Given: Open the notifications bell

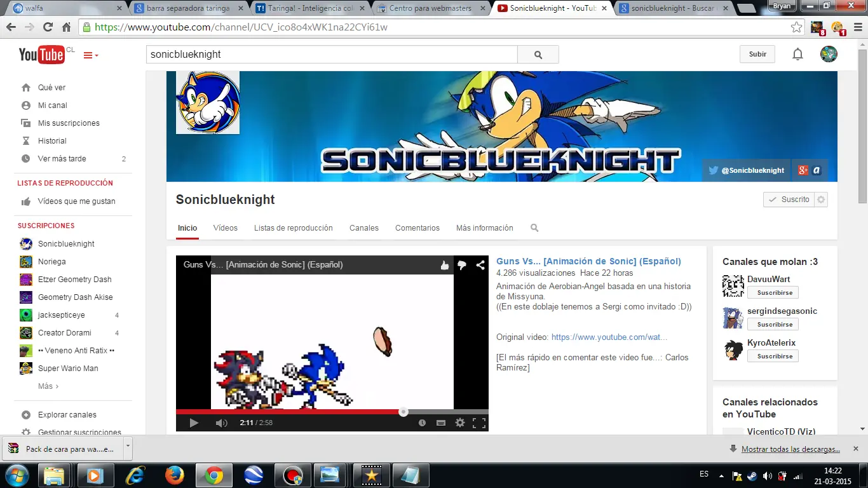Looking at the screenshot, I should (x=797, y=55).
